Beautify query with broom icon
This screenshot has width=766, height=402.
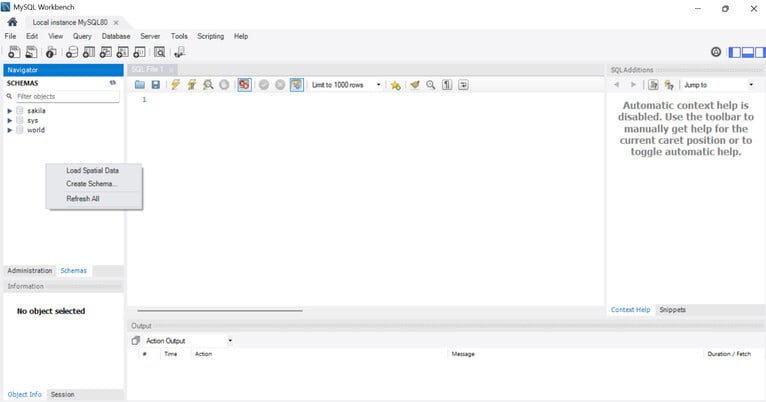click(x=415, y=85)
